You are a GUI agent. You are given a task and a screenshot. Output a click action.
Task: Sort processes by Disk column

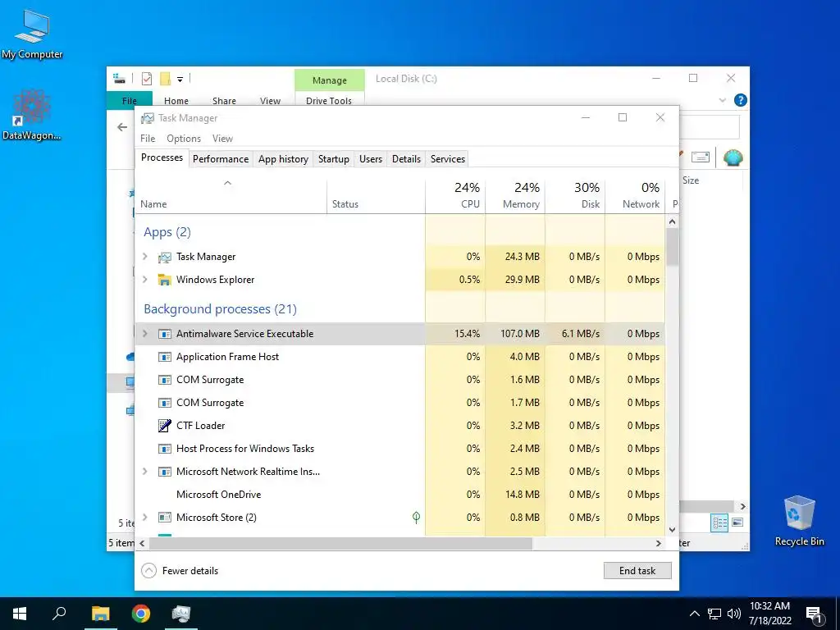[575, 196]
